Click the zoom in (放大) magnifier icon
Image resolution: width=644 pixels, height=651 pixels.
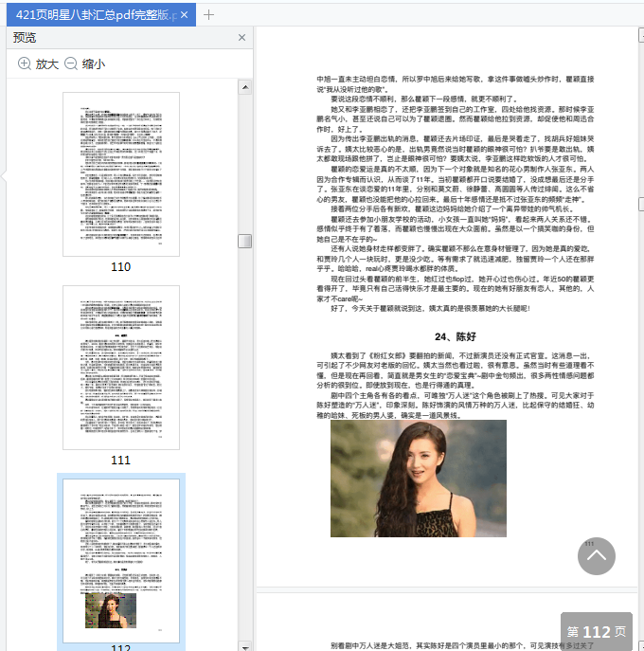pyautogui.click(x=24, y=63)
